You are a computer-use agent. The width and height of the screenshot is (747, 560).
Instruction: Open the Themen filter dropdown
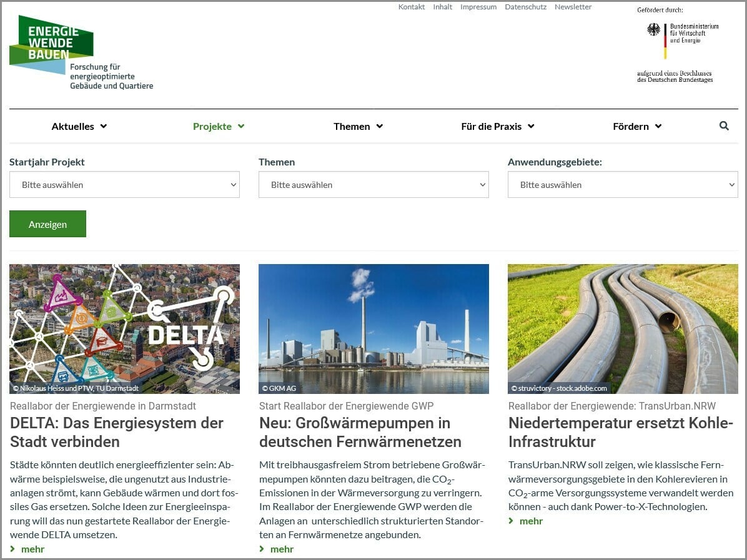[373, 185]
